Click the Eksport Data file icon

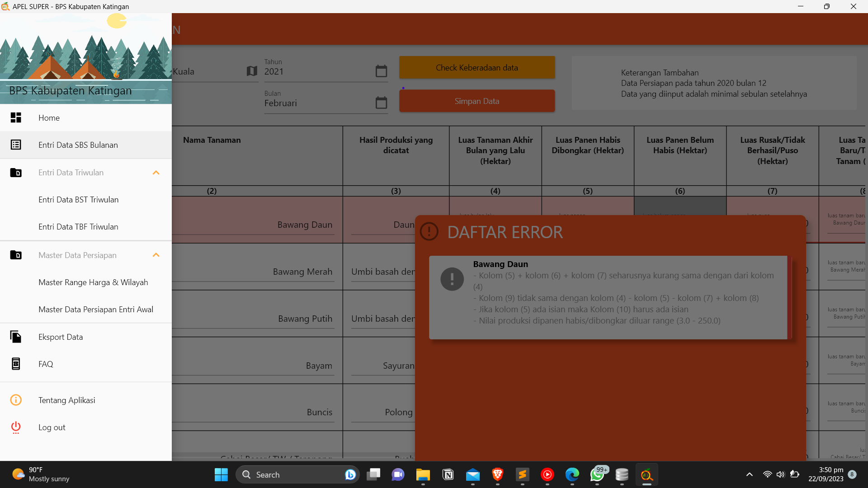pyautogui.click(x=16, y=337)
